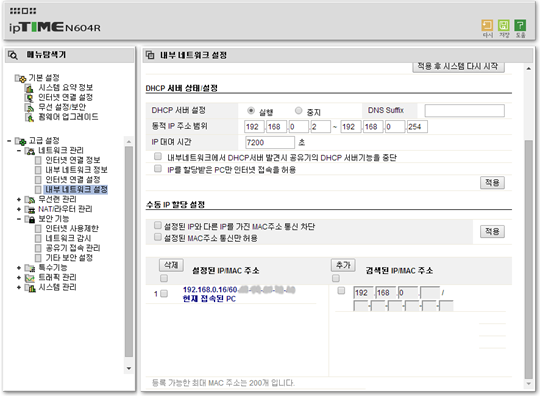
Task: Click the menu tree scroll down arrow
Action: click(129, 368)
